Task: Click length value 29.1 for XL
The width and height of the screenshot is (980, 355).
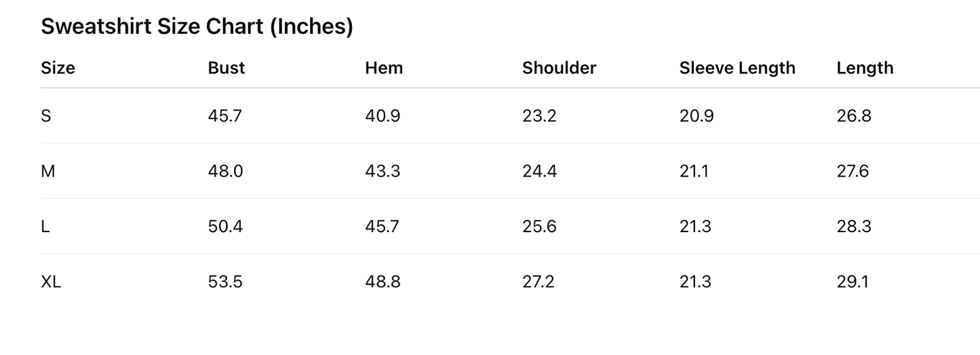Action: (852, 282)
